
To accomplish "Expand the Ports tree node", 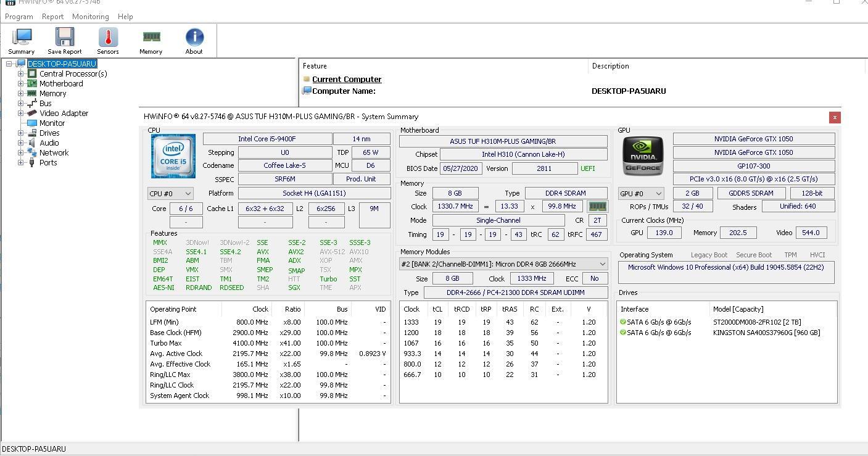I will (20, 162).
